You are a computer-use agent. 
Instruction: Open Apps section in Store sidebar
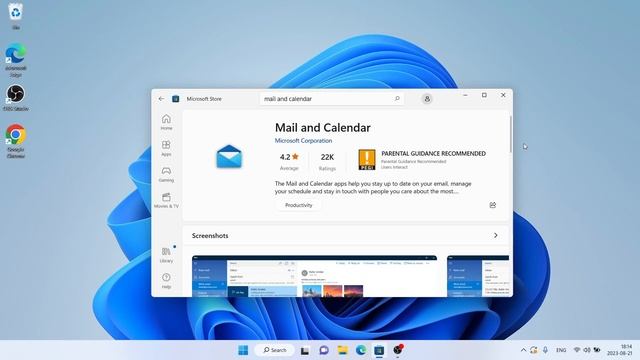coord(166,148)
